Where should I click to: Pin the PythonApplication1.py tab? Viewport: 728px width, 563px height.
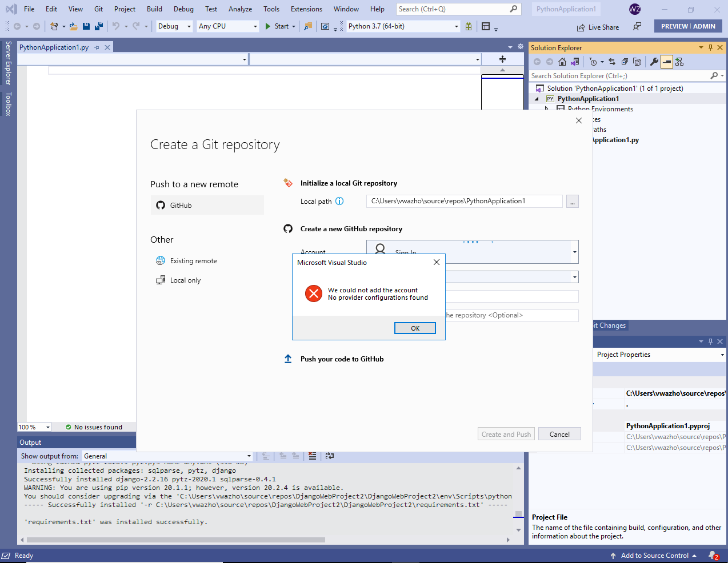pyautogui.click(x=97, y=47)
